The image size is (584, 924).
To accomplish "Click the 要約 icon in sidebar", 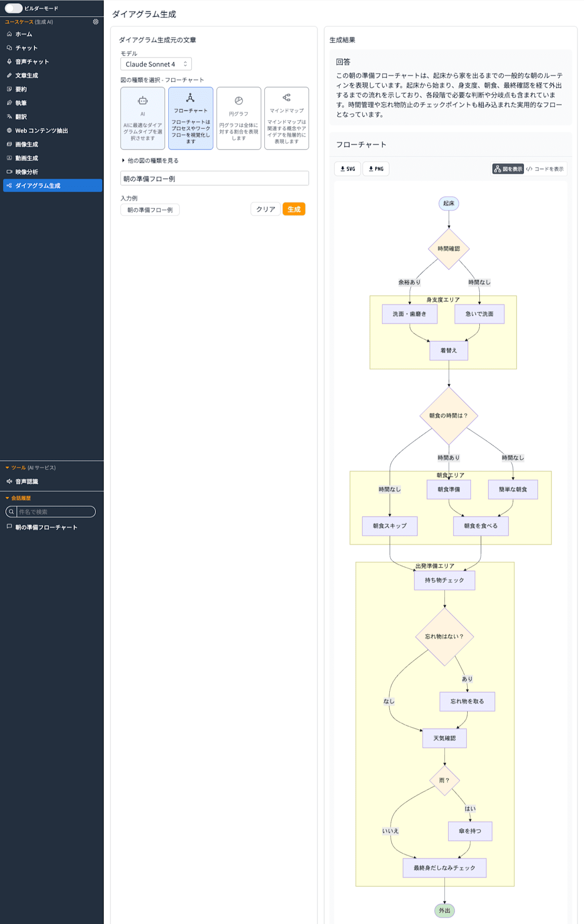I will 9,89.
